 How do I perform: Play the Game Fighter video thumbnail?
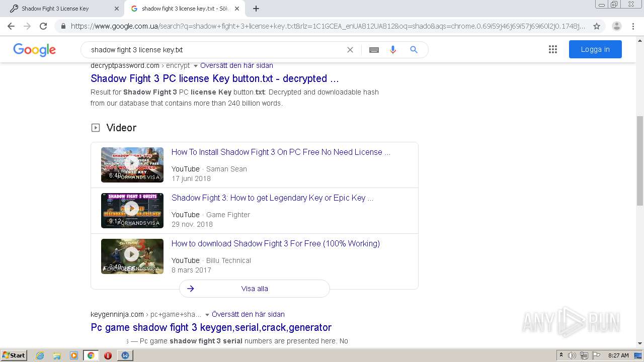(x=132, y=210)
